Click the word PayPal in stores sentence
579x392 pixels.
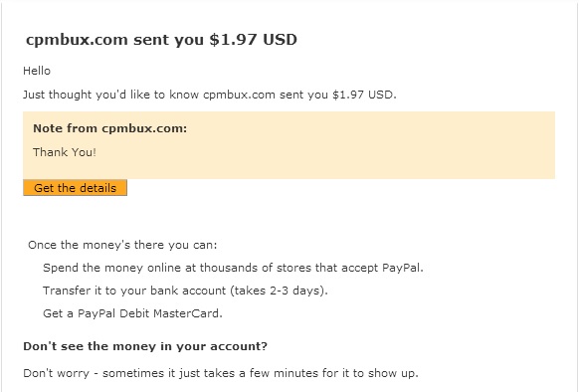click(x=401, y=268)
